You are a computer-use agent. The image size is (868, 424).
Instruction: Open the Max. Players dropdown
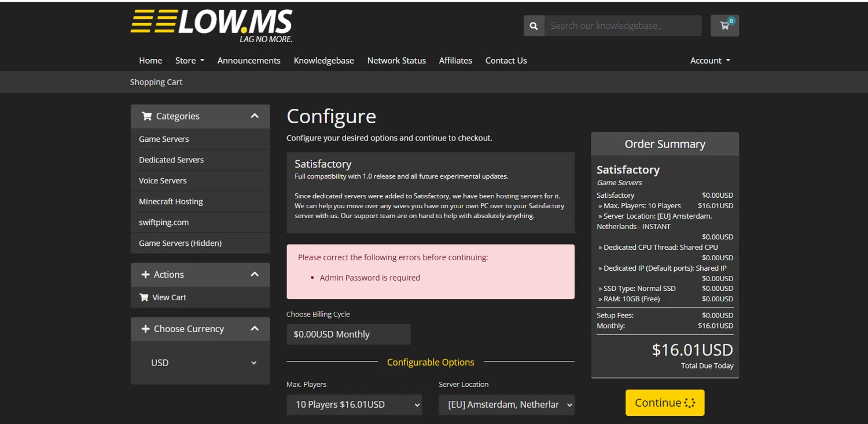pos(354,405)
